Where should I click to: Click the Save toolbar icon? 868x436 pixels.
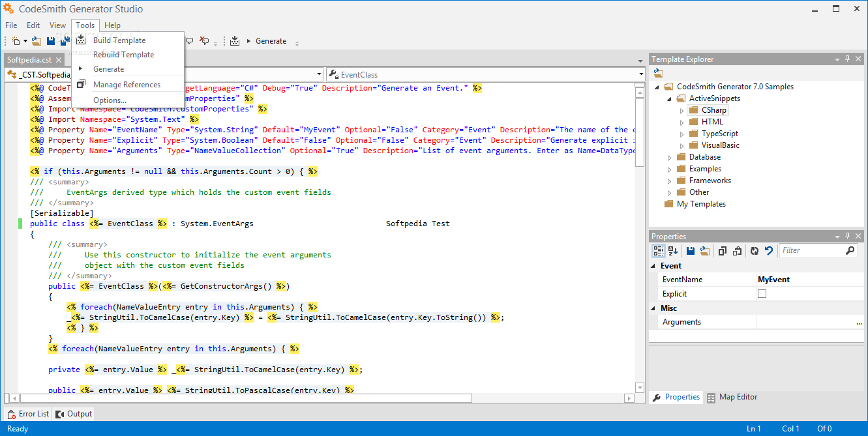point(51,41)
